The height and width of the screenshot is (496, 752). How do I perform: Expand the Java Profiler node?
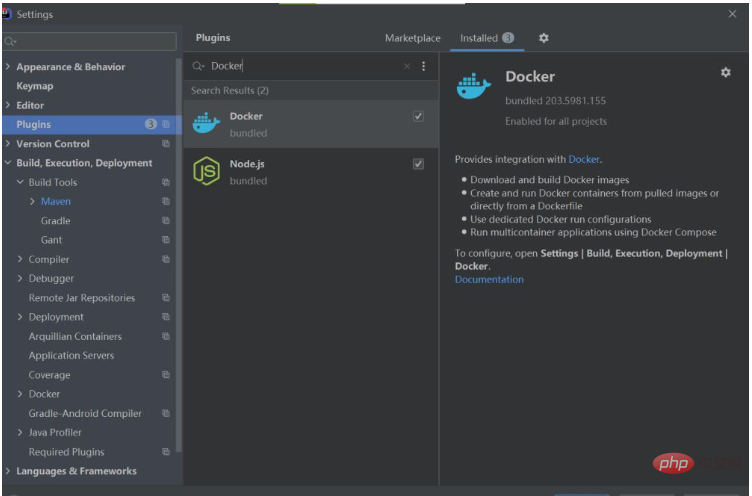pyautogui.click(x=20, y=432)
